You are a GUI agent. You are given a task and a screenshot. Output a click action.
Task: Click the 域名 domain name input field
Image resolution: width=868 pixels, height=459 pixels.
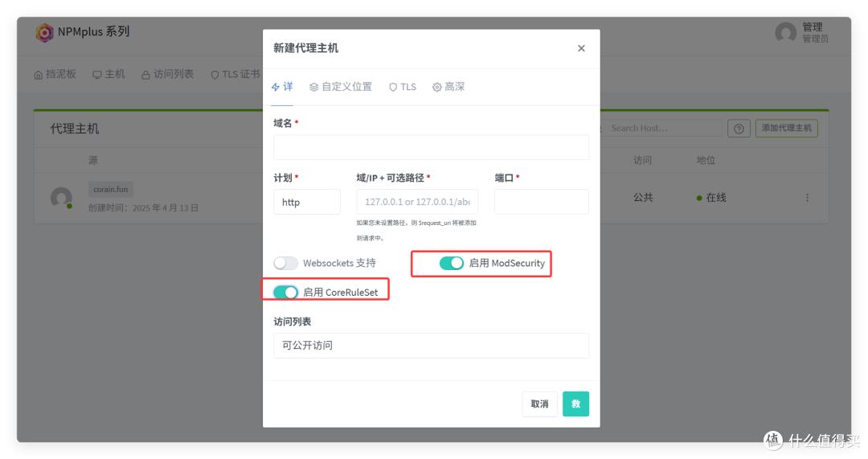pos(432,147)
